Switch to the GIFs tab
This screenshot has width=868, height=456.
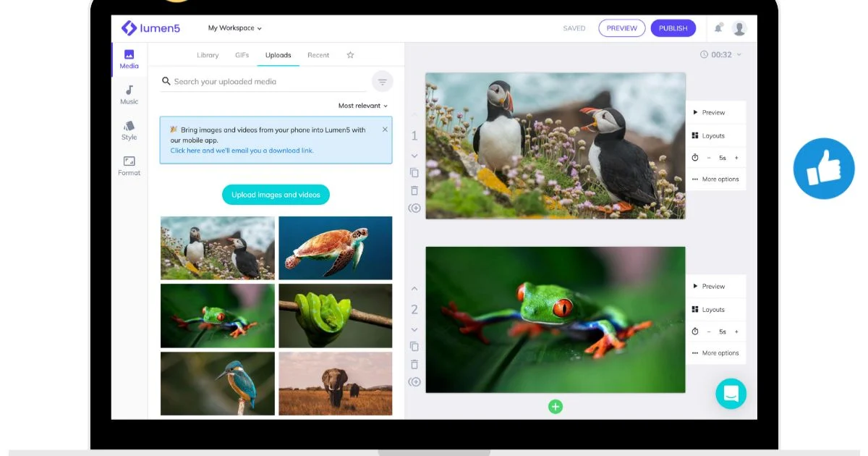point(242,55)
